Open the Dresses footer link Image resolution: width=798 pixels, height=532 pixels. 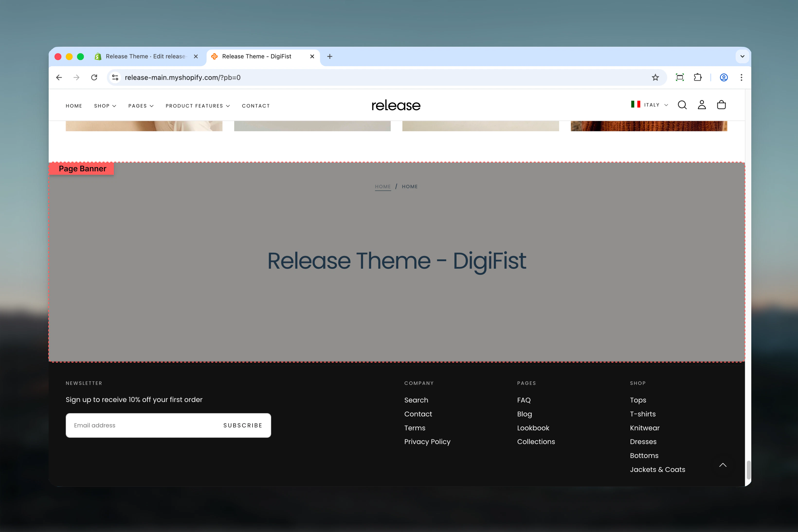tap(643, 442)
